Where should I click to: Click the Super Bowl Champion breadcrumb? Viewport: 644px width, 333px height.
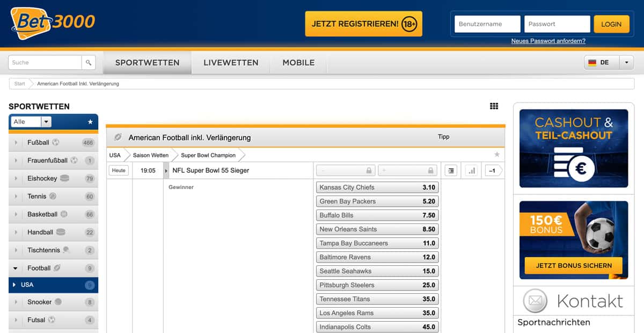208,155
